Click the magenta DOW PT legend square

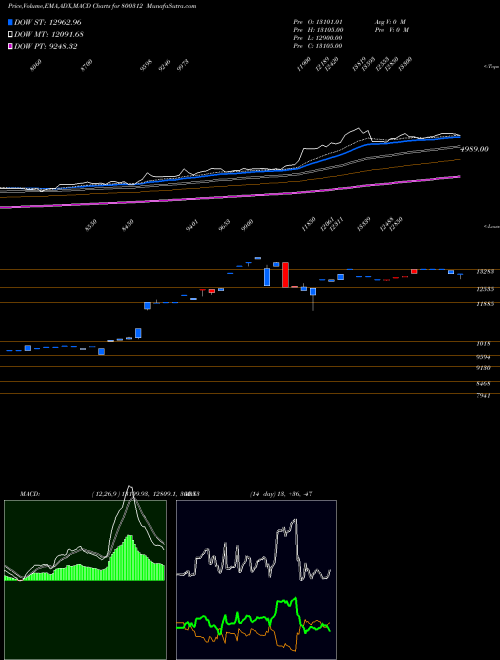[x=10, y=46]
